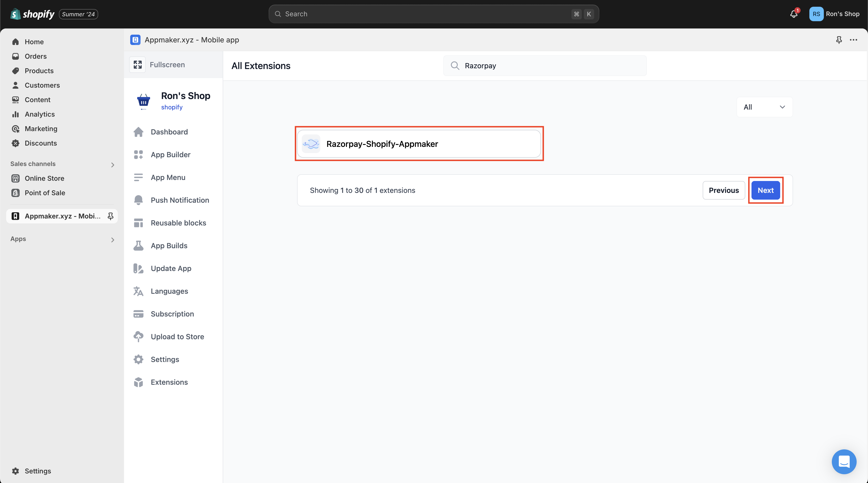The image size is (868, 483).
Task: Open Ron's Shop account menu
Action: pyautogui.click(x=835, y=14)
